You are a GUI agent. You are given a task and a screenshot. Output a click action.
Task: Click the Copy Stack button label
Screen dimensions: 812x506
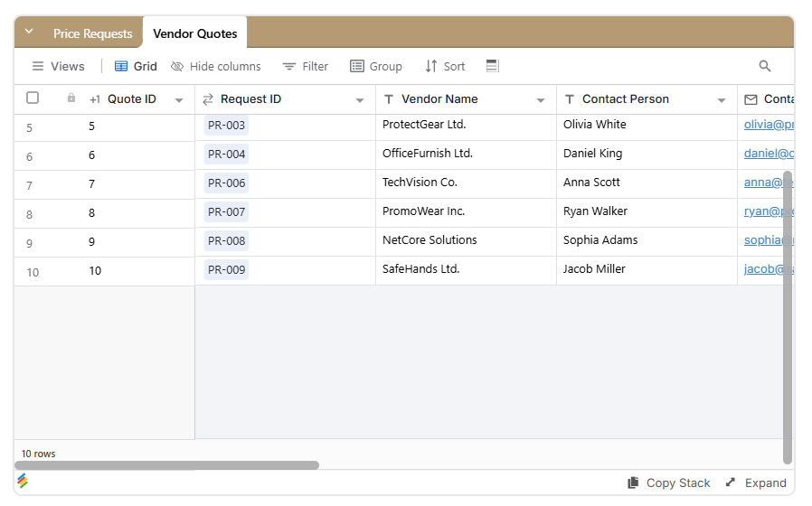[x=678, y=483]
